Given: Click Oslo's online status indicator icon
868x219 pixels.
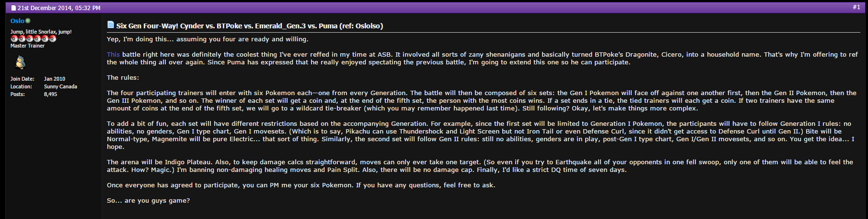Looking at the screenshot, I should click(28, 21).
